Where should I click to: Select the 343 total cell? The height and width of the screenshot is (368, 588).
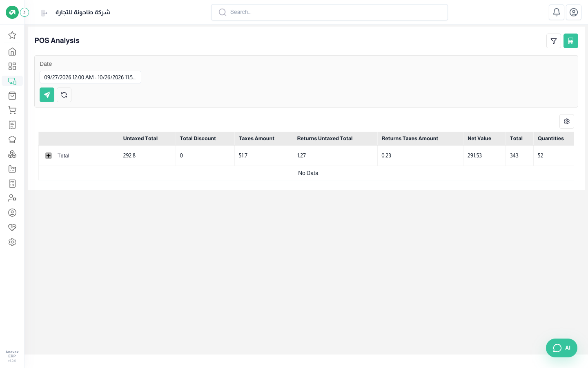519,155
